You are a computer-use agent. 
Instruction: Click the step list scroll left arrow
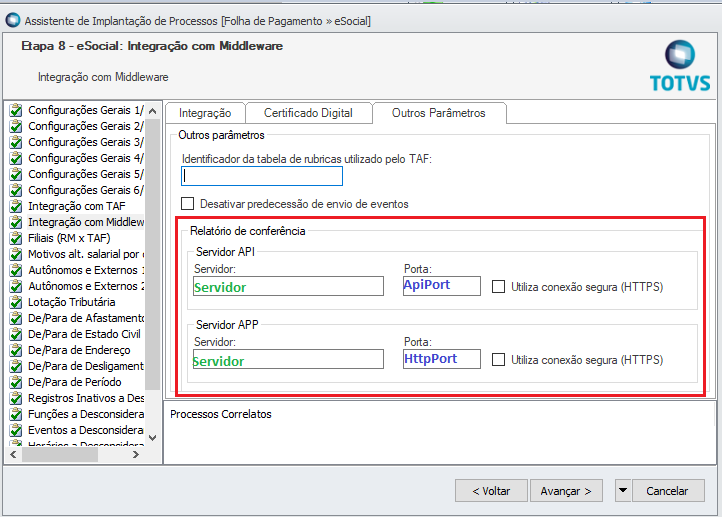[x=13, y=455]
